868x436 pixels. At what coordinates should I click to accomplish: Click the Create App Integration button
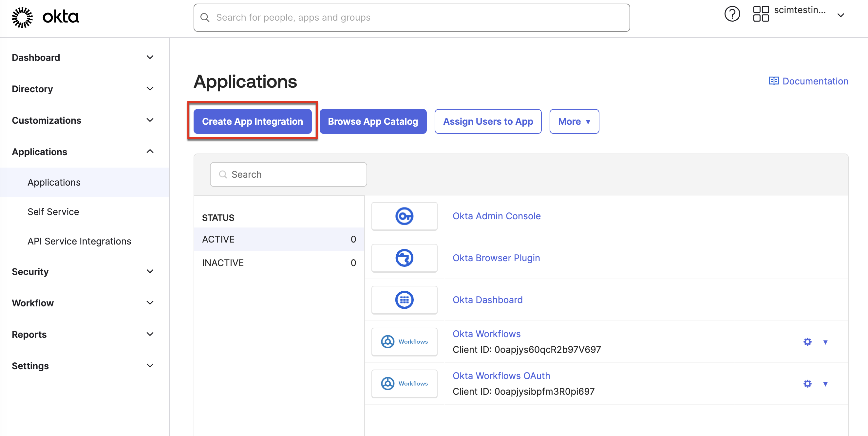(253, 121)
